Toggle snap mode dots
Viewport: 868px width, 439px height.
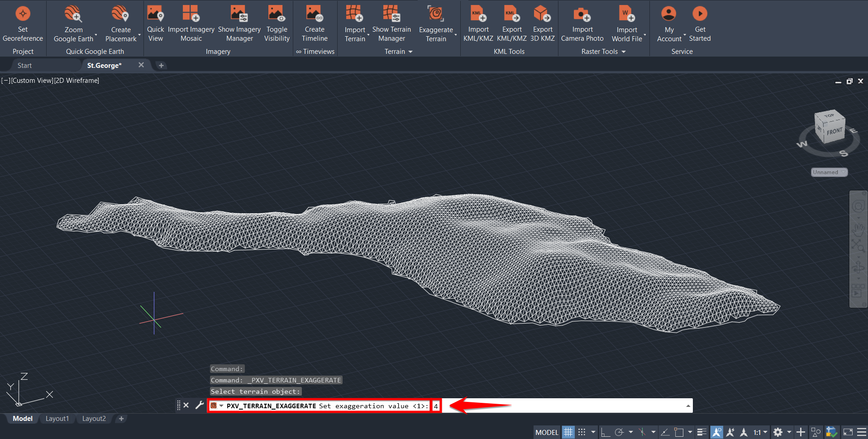click(582, 432)
